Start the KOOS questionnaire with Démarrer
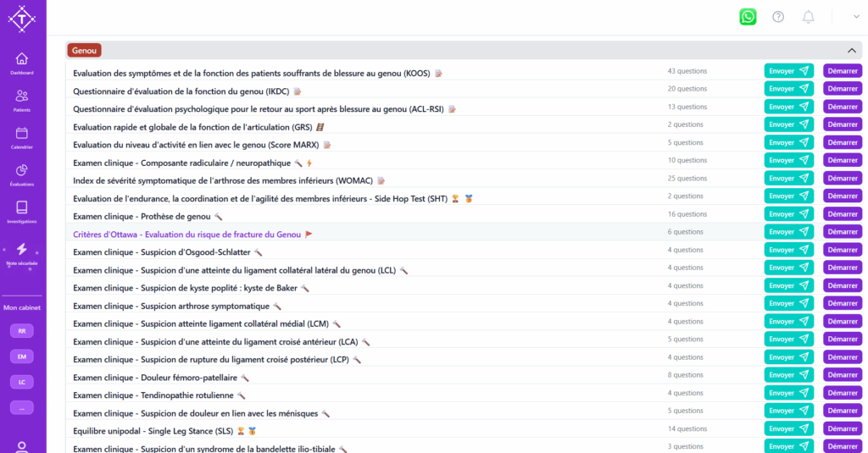The width and height of the screenshot is (868, 453). pyautogui.click(x=842, y=71)
